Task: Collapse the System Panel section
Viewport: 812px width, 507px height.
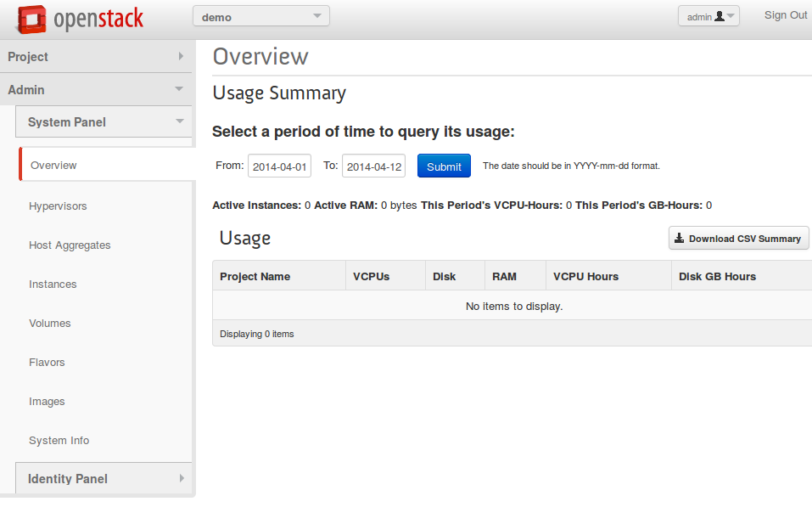Action: (x=104, y=122)
